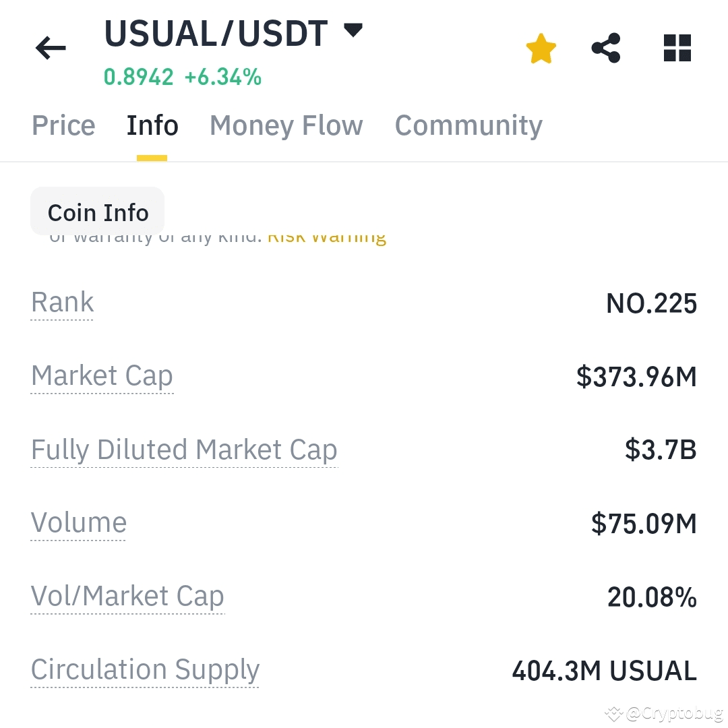
Task: Tap the Market Cap label
Action: (102, 376)
